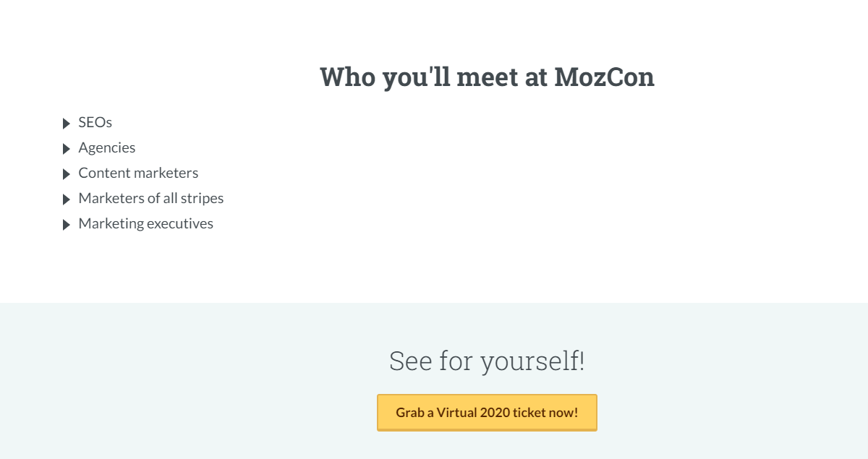Click the word Who in the heading

click(x=348, y=77)
